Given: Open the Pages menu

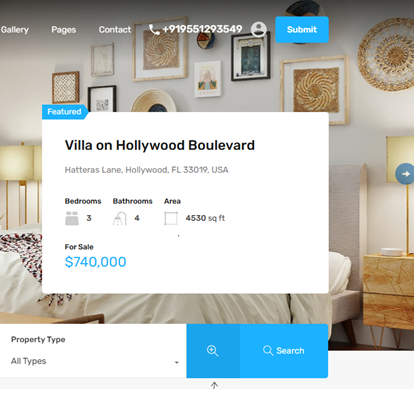Looking at the screenshot, I should tap(64, 30).
